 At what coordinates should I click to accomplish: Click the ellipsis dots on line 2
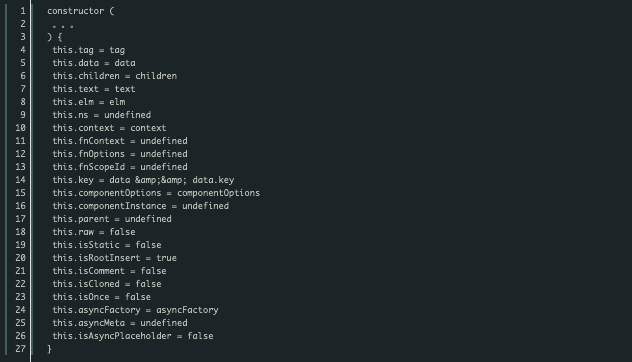click(x=63, y=27)
